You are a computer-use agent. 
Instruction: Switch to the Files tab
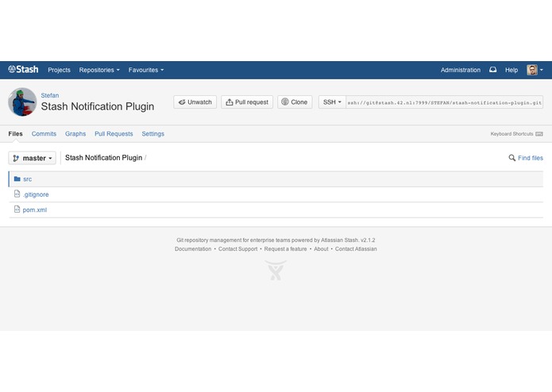tap(16, 133)
